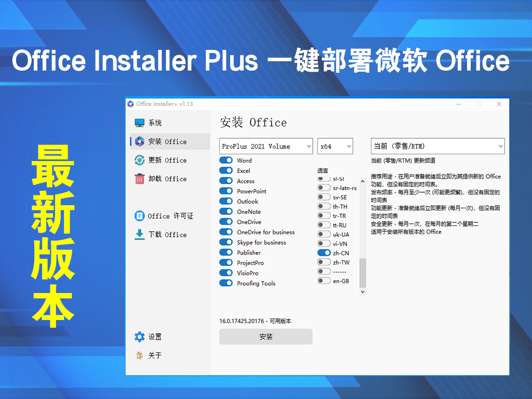Click the Uninstall Office trash icon

[x=139, y=179]
